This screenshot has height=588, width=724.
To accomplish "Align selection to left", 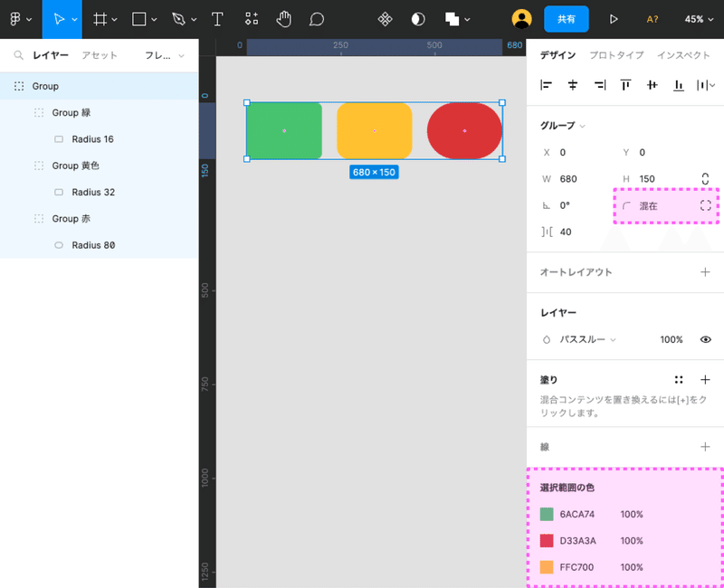I will point(547,85).
